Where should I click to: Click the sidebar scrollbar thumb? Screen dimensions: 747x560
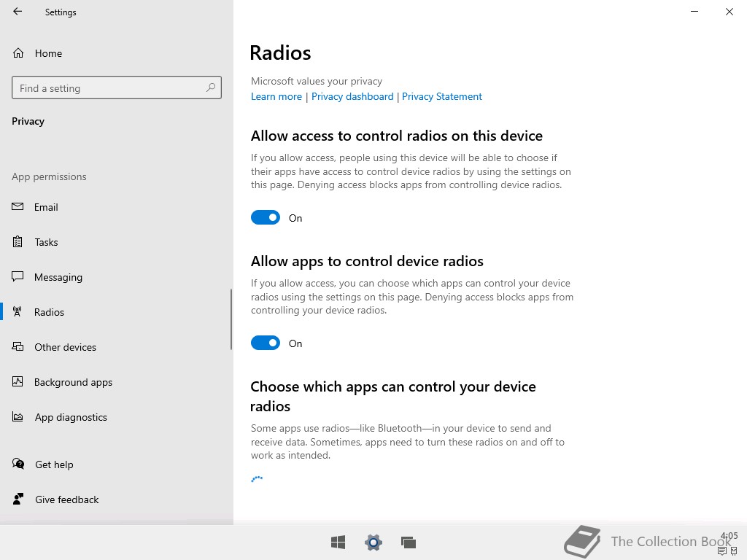(x=231, y=319)
